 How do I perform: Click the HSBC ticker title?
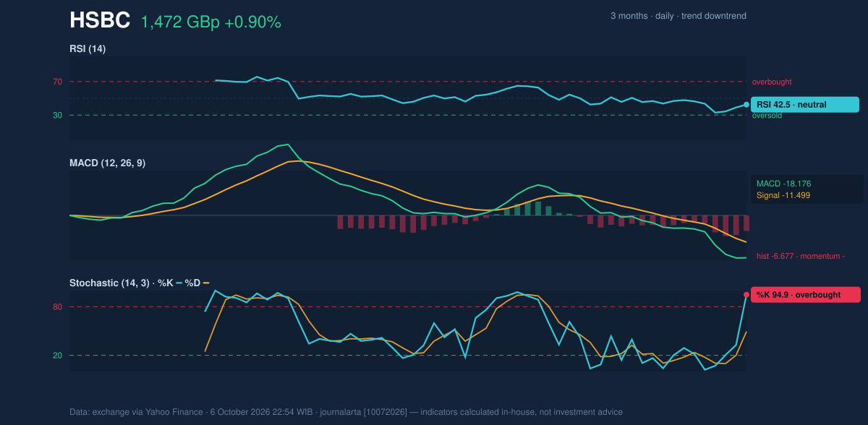point(100,21)
